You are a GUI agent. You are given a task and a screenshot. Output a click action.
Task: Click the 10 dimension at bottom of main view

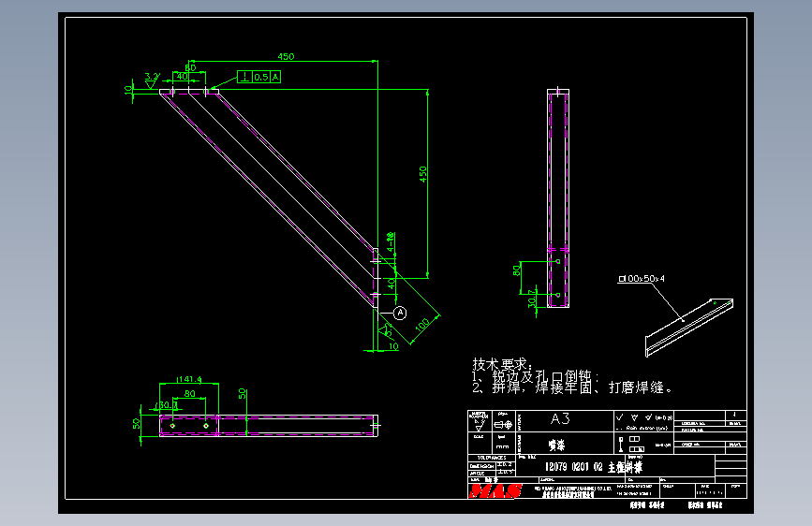pos(393,346)
